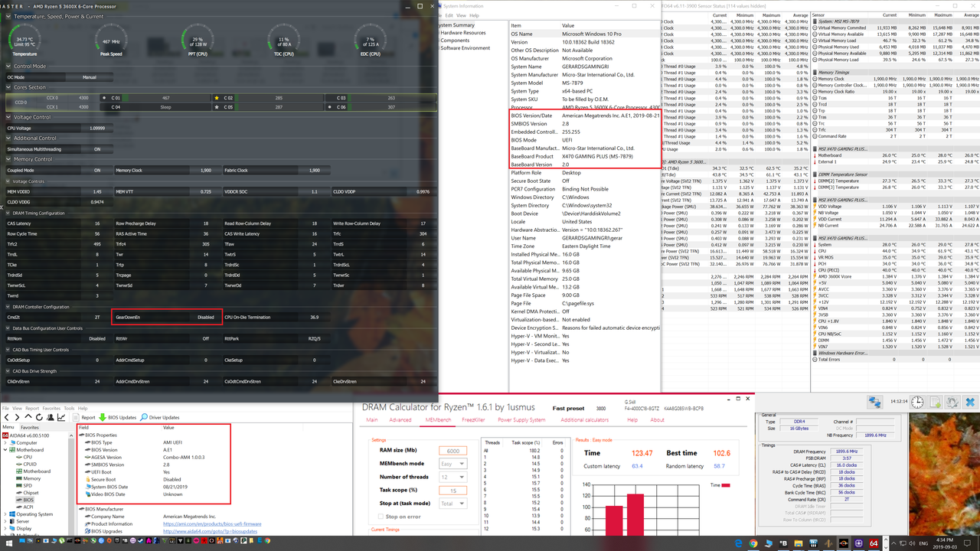This screenshot has width=980, height=551.
Task: Open the AIDA64 File menu
Action: [7, 409]
